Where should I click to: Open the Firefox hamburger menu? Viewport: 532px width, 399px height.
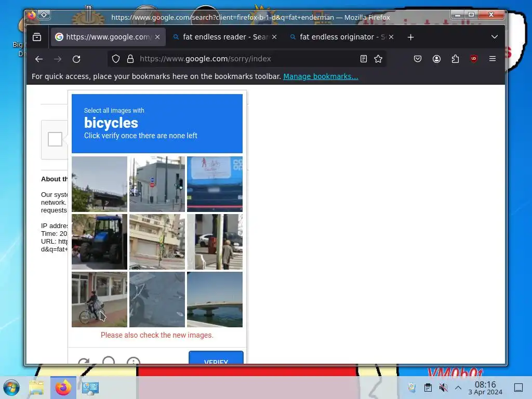pos(493,59)
